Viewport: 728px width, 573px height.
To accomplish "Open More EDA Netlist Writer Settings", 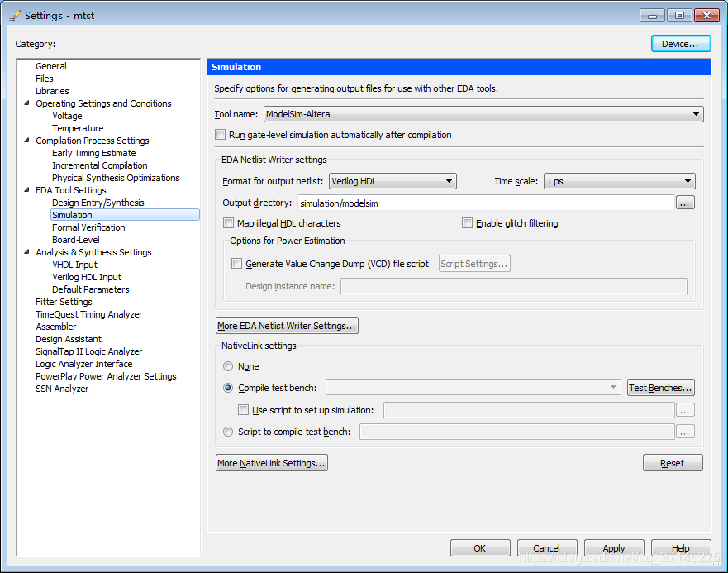I will click(287, 325).
